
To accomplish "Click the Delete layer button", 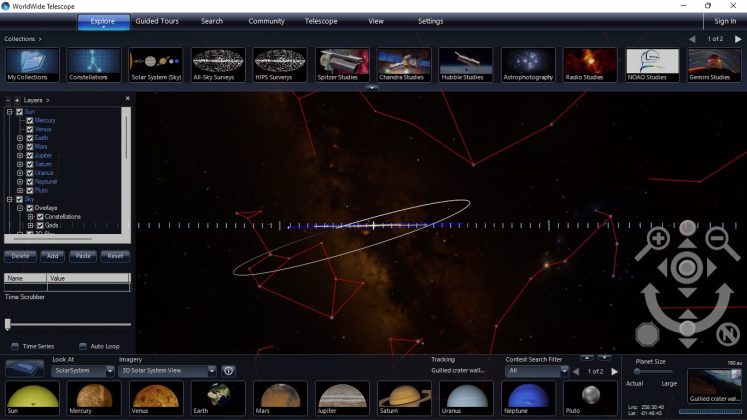I will coord(20,256).
